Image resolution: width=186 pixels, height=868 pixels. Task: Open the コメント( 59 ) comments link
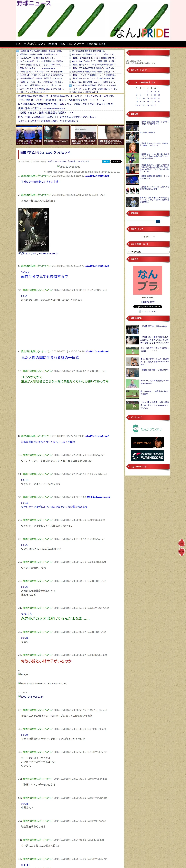83,161
